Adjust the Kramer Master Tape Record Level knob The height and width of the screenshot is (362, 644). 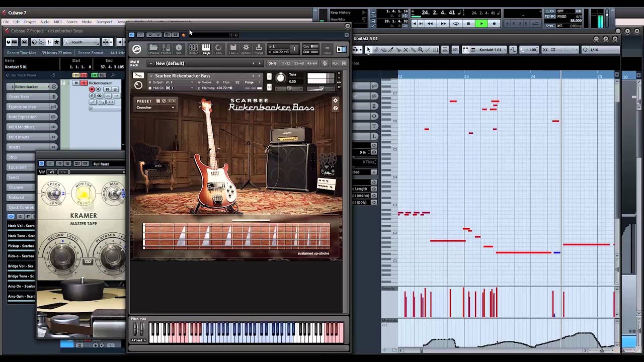pyautogui.click(x=63, y=256)
